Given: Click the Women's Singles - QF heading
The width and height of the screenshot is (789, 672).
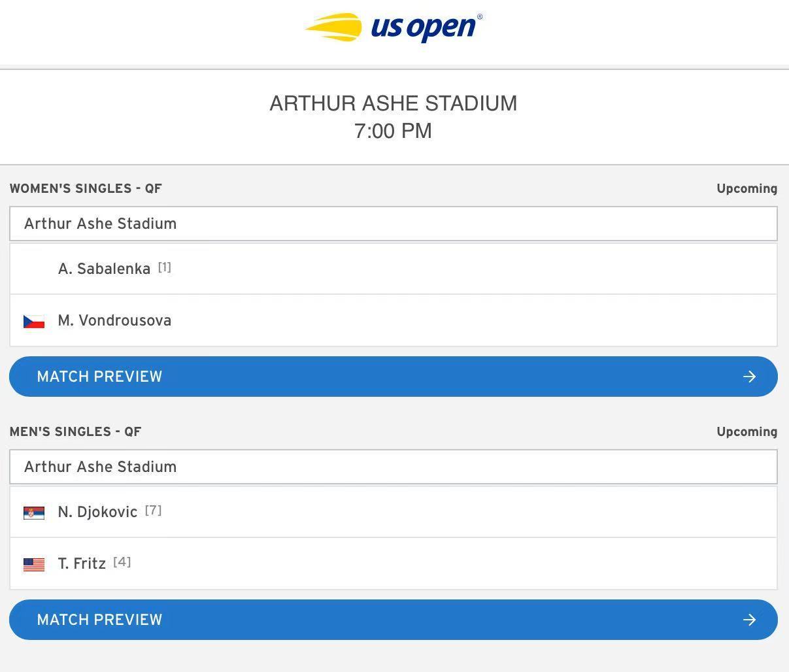Looking at the screenshot, I should [x=86, y=189].
